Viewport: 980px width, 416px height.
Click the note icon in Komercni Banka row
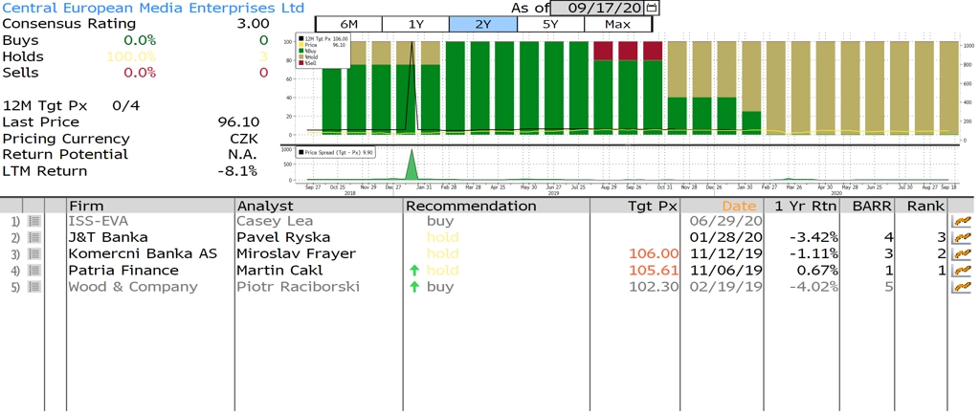[34, 253]
